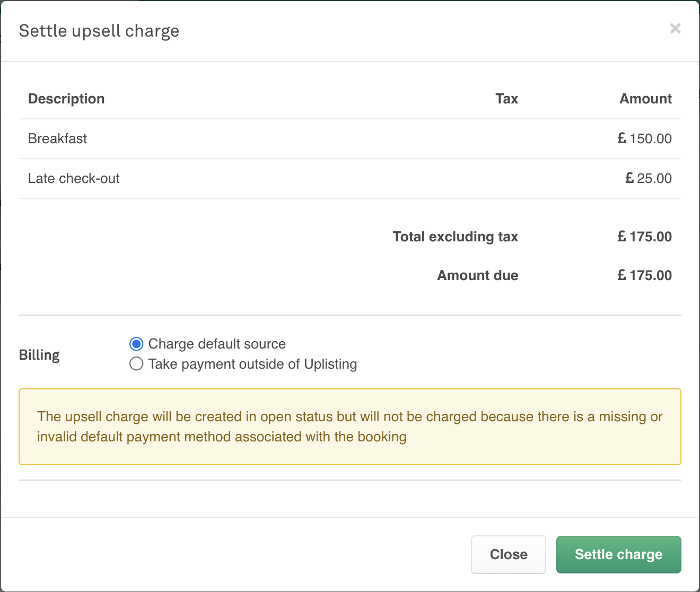Select Take payment outside of Uplisting
The height and width of the screenshot is (592, 700).
click(x=136, y=364)
